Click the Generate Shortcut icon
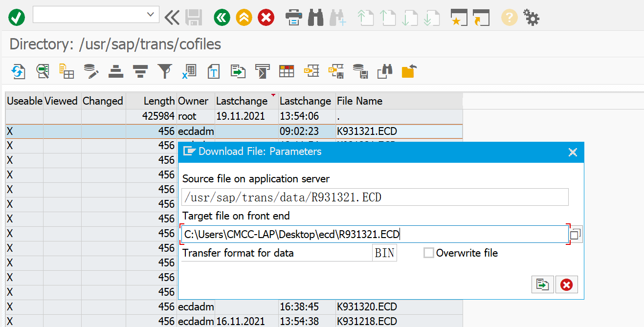The width and height of the screenshot is (644, 327). point(481,18)
